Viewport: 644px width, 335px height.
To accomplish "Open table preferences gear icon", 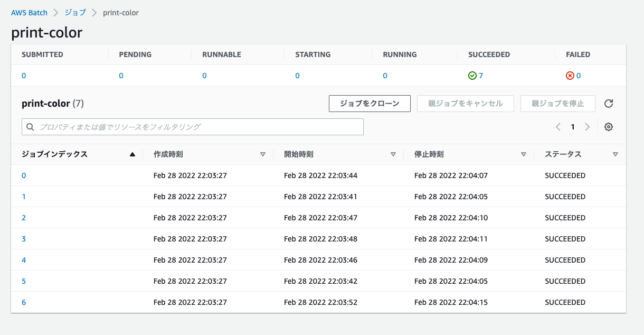I will 609,127.
